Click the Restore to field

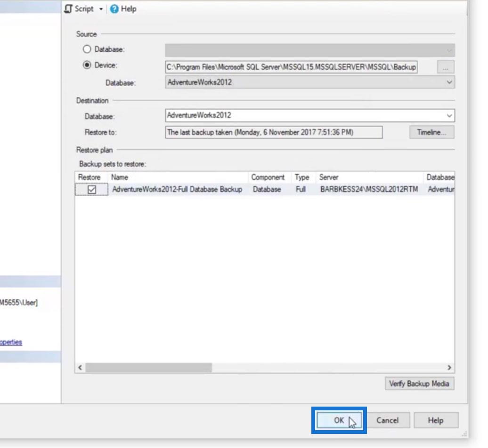point(274,132)
